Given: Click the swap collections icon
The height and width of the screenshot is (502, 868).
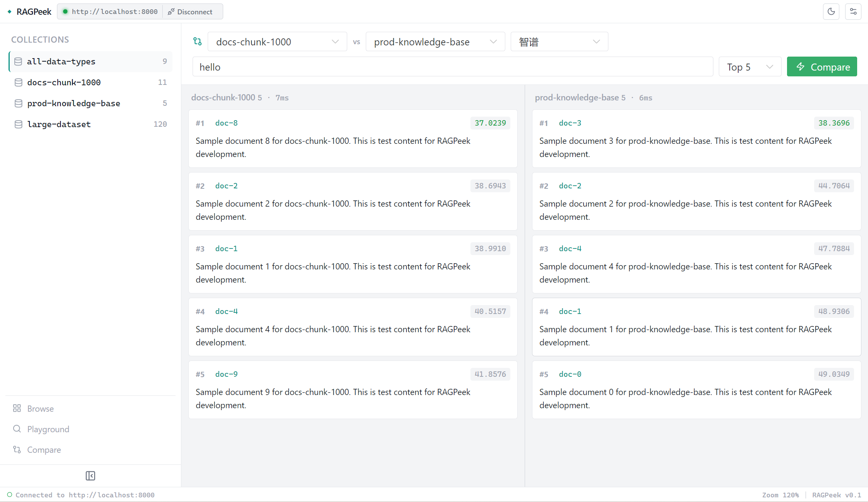Looking at the screenshot, I should point(198,41).
